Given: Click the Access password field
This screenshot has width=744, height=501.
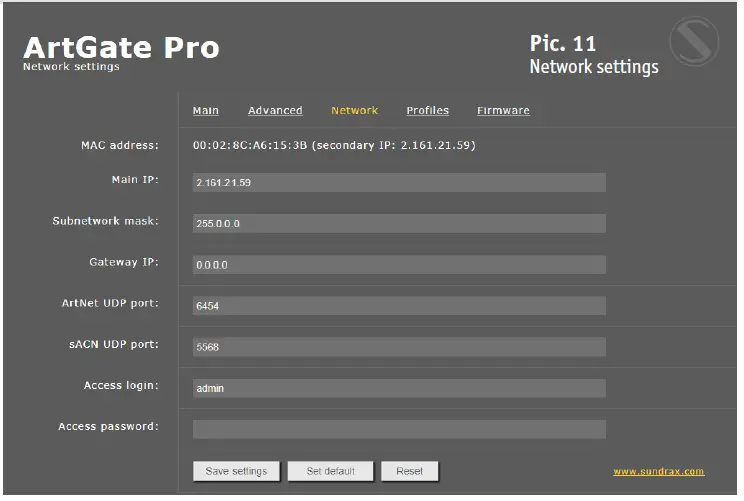Looking at the screenshot, I should (399, 429).
